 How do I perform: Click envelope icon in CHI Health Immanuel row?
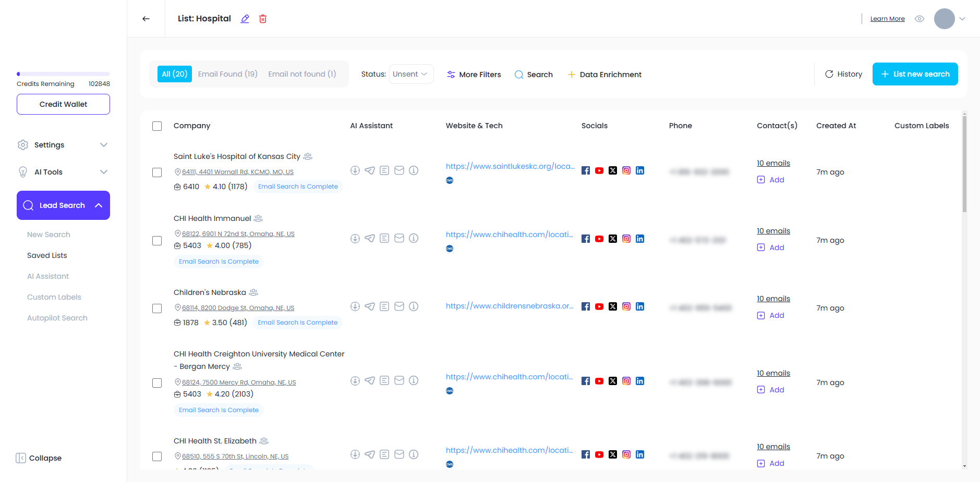coord(399,238)
